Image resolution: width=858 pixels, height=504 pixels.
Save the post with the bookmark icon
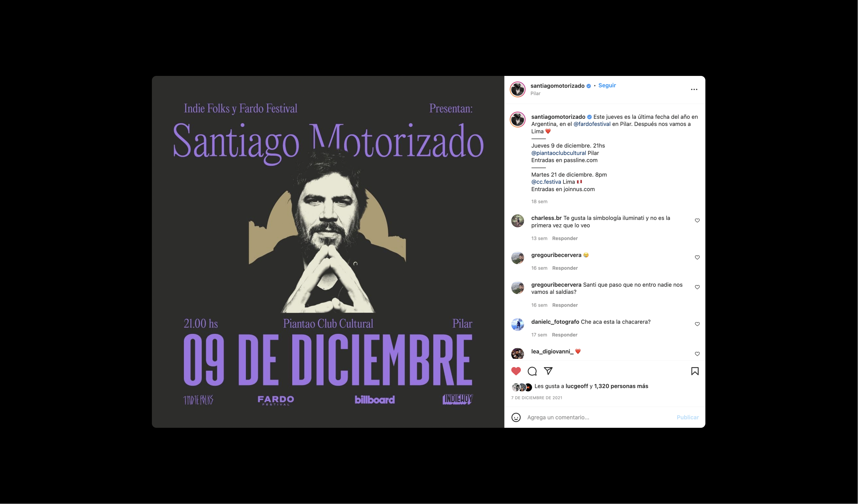[695, 371]
